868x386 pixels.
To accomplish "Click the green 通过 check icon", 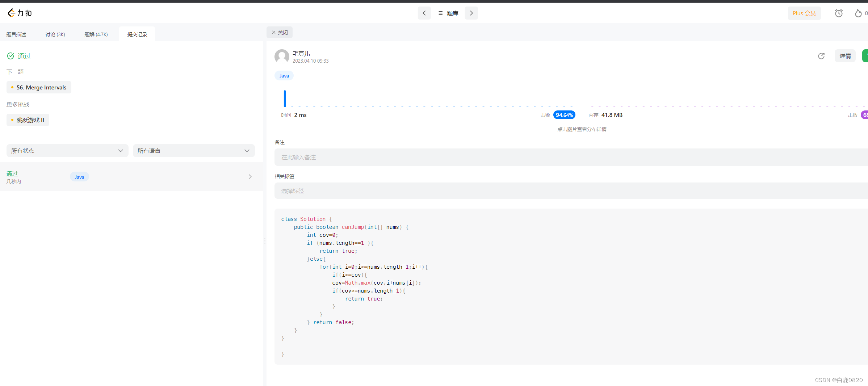I will (11, 56).
